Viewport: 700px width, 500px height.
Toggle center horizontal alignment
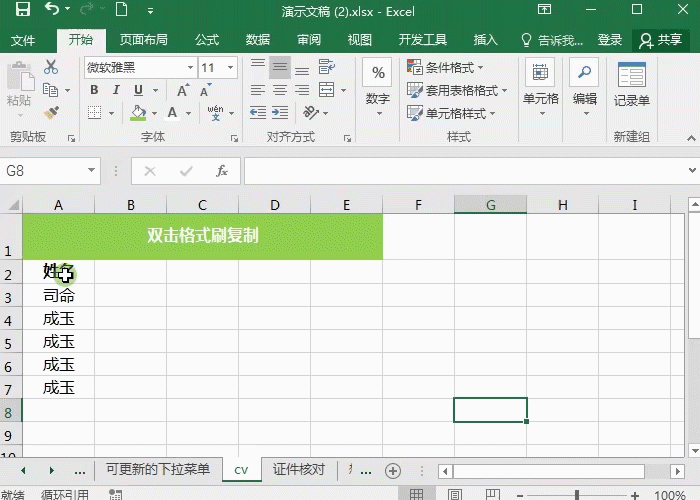(x=280, y=90)
